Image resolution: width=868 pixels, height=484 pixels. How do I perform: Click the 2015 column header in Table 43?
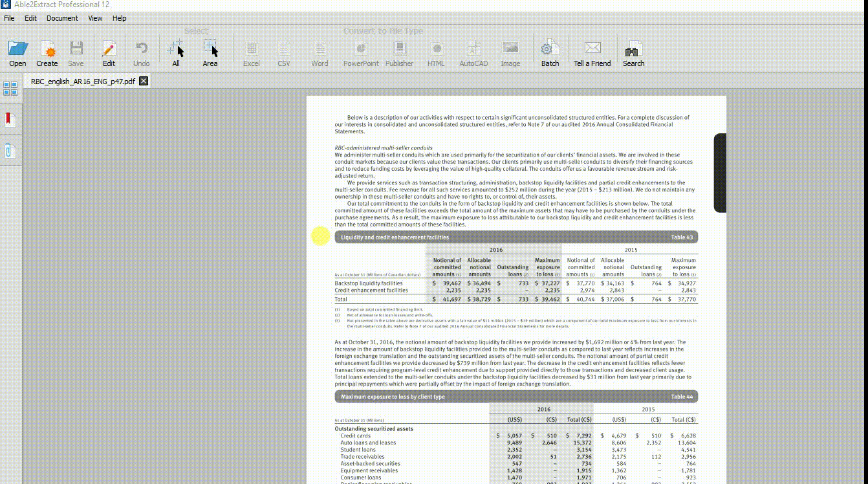[x=631, y=250]
